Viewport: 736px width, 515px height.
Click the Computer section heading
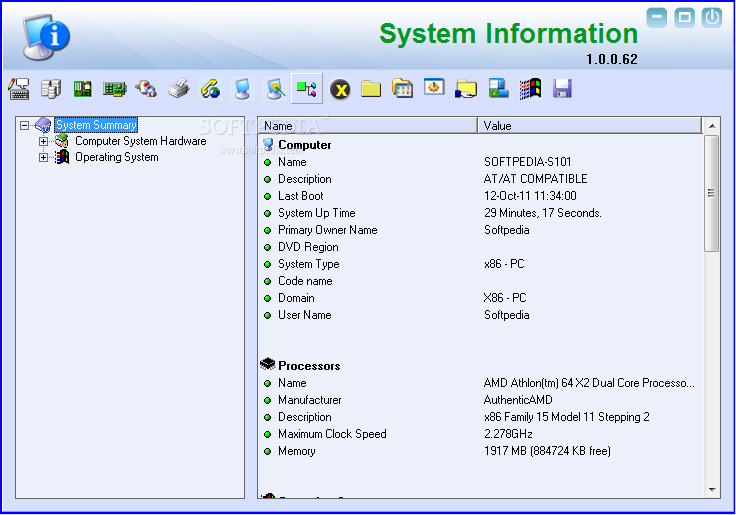305,145
